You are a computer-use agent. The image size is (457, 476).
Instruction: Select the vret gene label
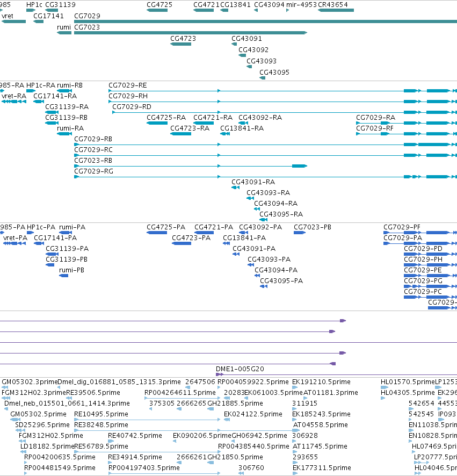(8, 16)
